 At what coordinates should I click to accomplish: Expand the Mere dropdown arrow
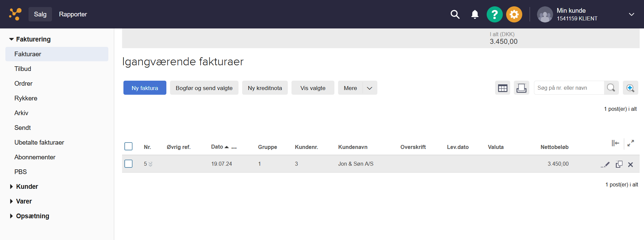click(x=370, y=88)
